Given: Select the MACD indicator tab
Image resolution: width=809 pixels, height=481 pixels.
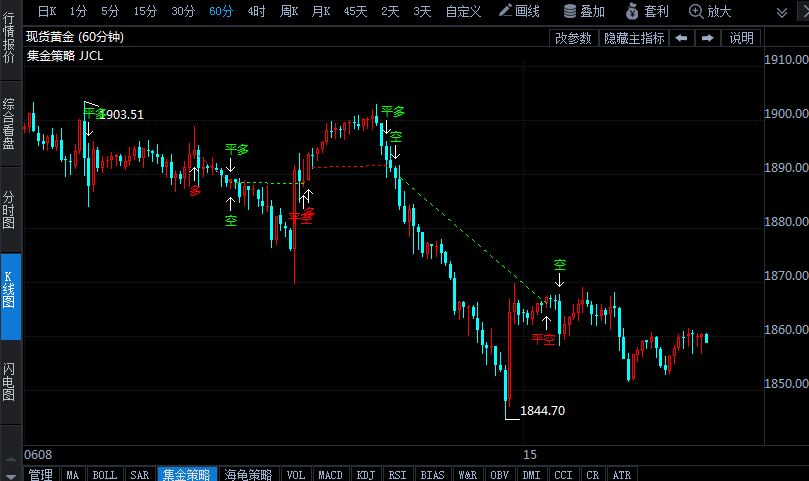Looking at the screenshot, I should 330,474.
